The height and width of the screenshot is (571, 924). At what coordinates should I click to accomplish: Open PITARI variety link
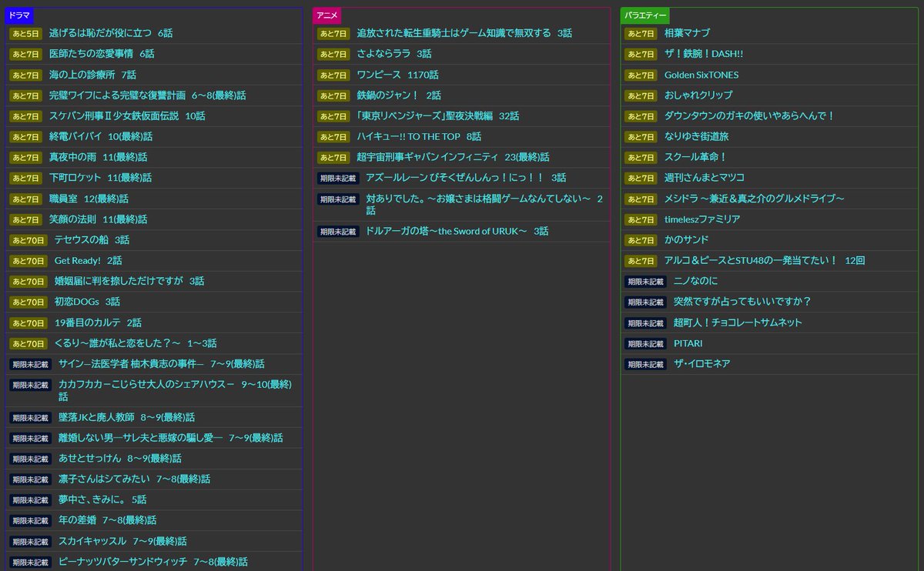(688, 343)
